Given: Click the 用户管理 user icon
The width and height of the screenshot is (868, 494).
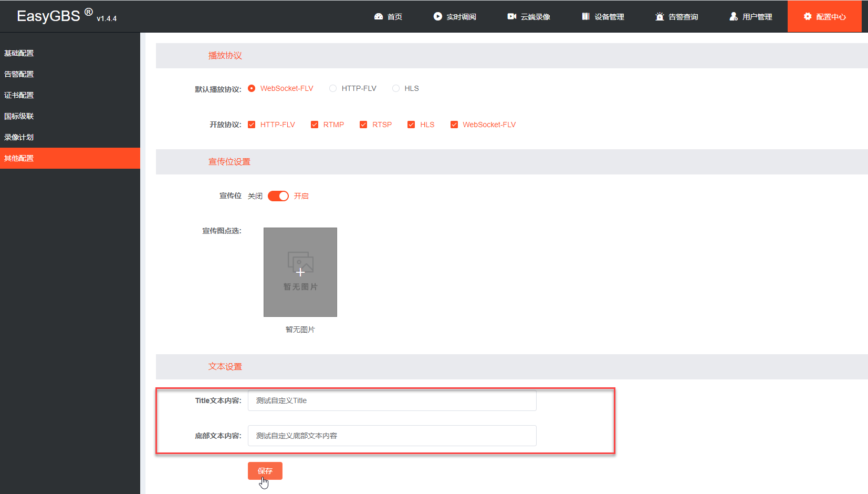Looking at the screenshot, I should coord(734,16).
